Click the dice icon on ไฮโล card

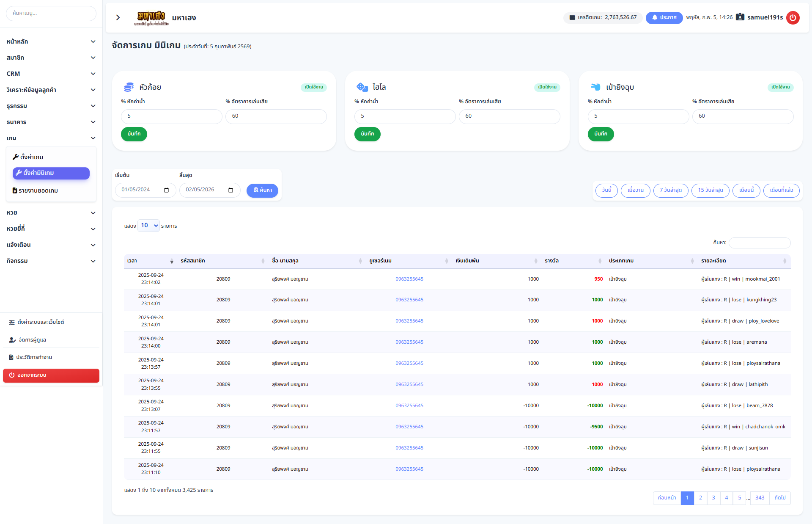point(362,87)
